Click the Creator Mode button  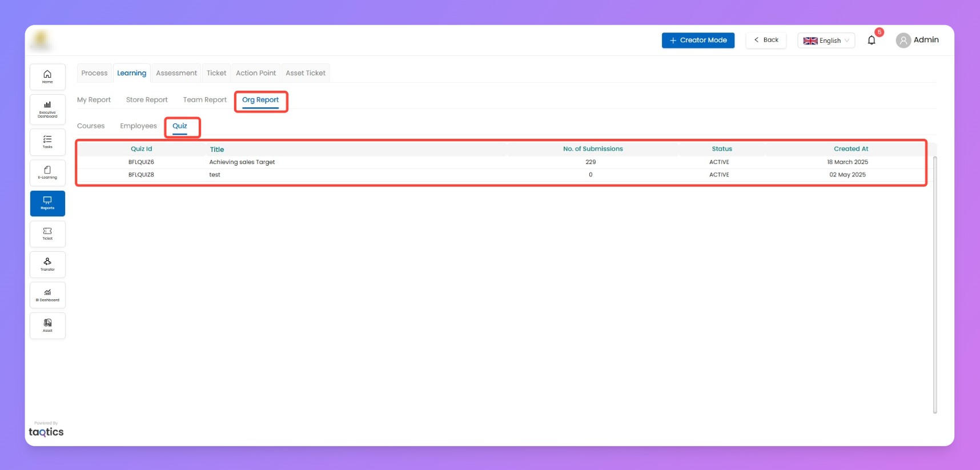click(698, 40)
